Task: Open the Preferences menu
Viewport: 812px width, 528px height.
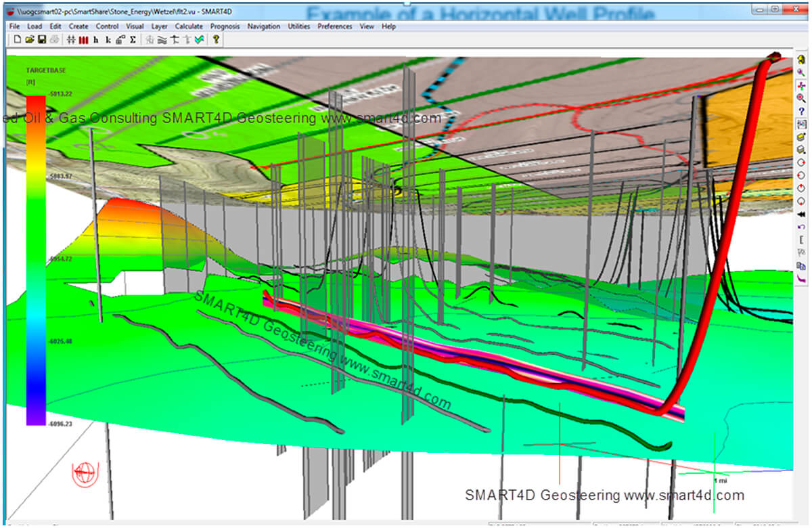Action: 335,26
